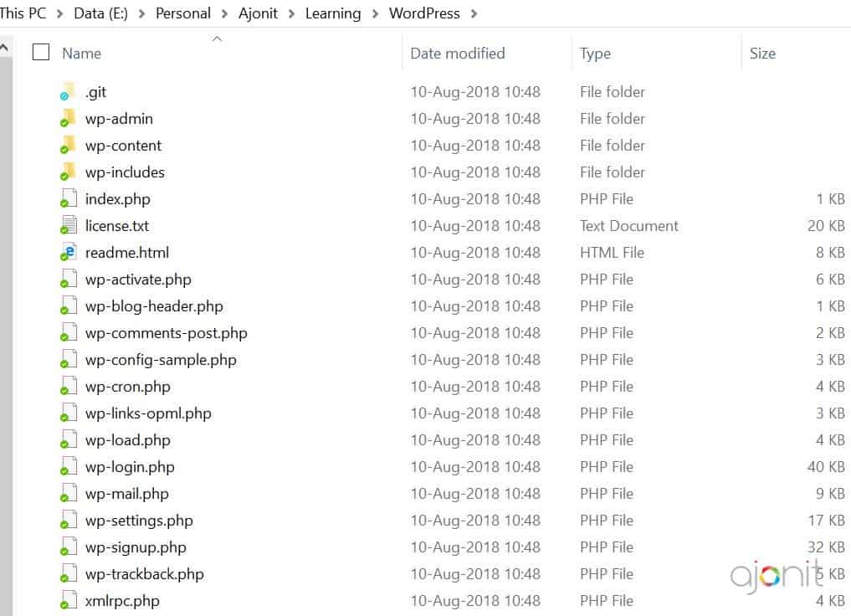Image resolution: width=851 pixels, height=616 pixels.
Task: Go to Learning folder in breadcrumb
Action: [x=333, y=13]
